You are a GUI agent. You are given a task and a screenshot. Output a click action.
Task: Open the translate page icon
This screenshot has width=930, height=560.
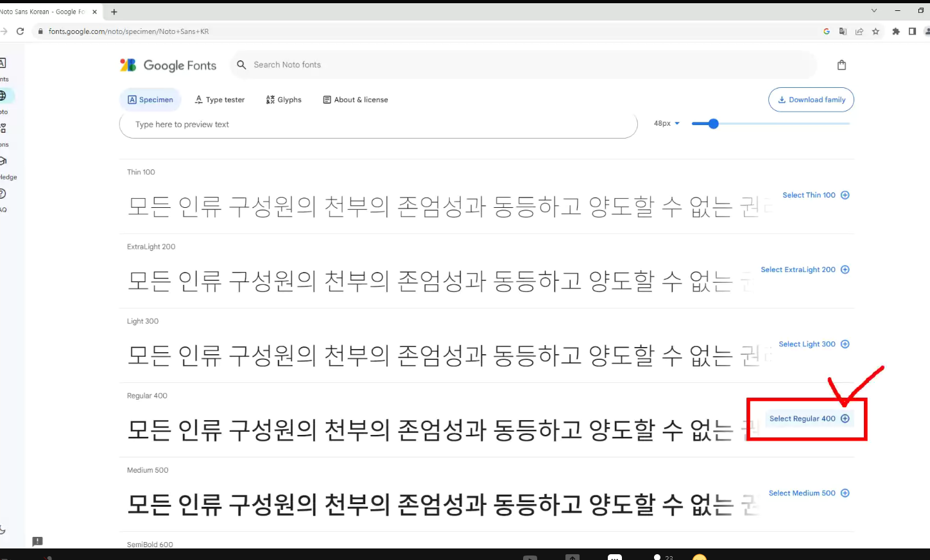(843, 31)
